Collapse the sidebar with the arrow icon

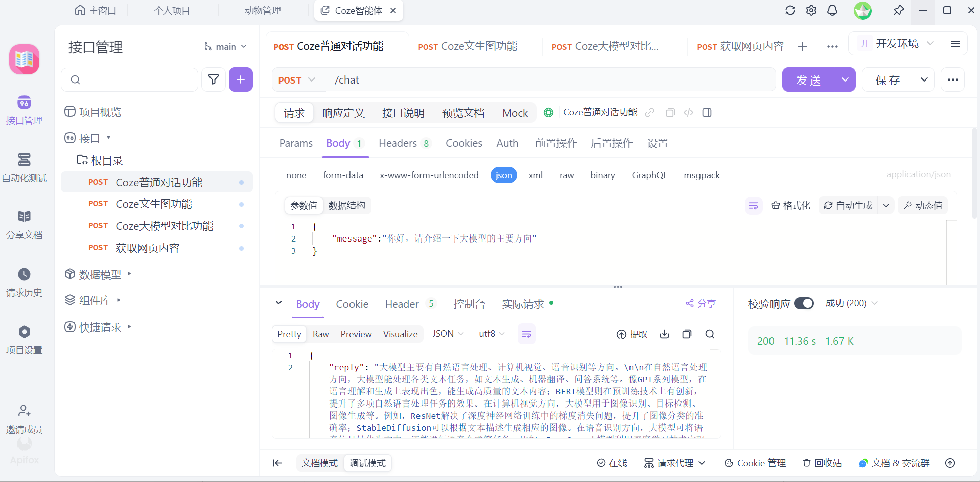click(x=277, y=463)
